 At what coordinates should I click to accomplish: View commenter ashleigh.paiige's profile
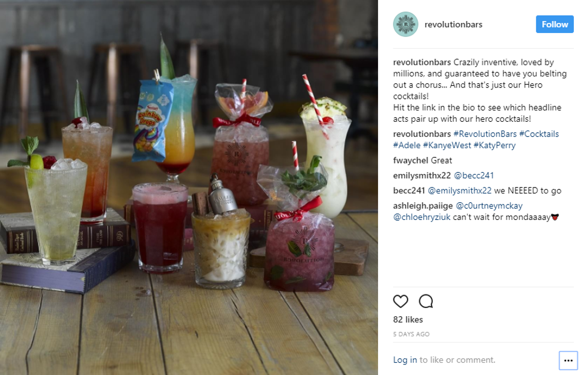pyautogui.click(x=423, y=206)
